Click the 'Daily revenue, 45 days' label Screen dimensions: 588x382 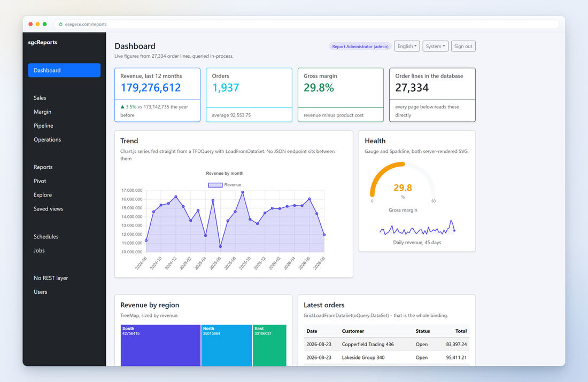click(x=416, y=242)
